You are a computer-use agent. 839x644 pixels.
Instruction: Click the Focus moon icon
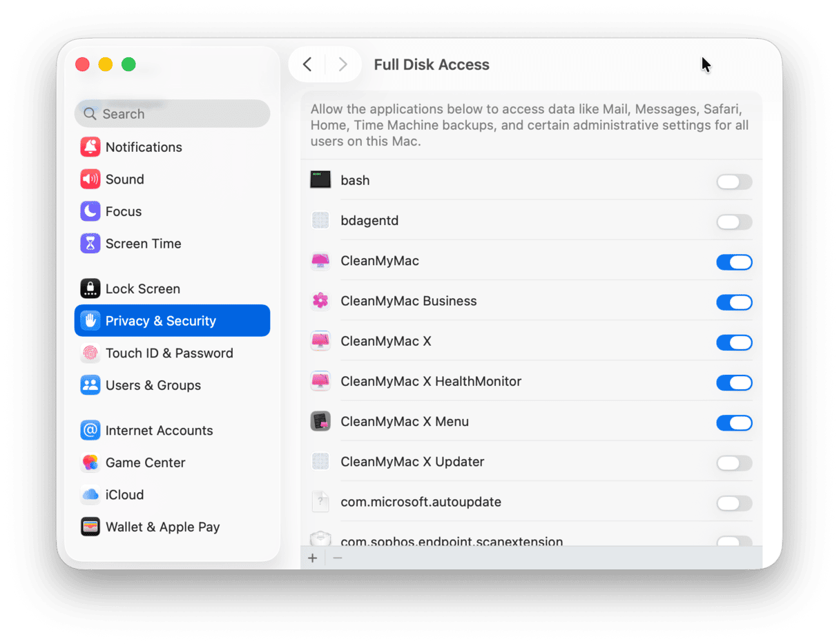(x=90, y=211)
